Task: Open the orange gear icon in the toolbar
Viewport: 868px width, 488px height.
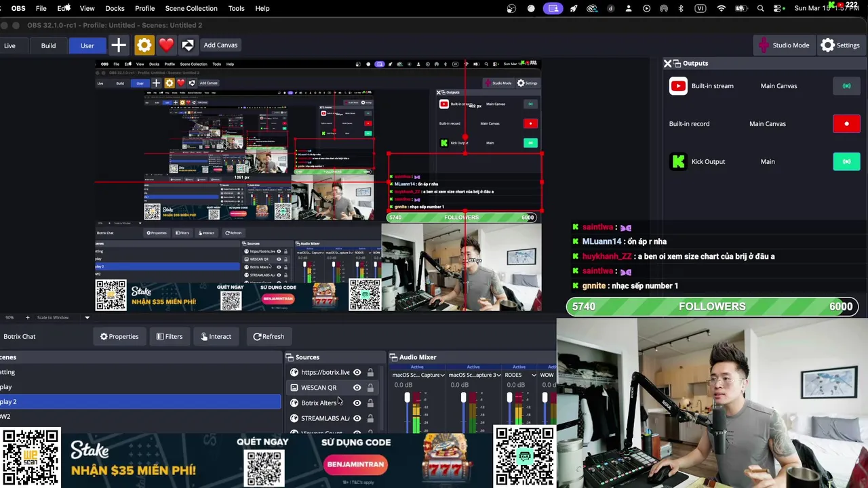Action: [x=144, y=45]
